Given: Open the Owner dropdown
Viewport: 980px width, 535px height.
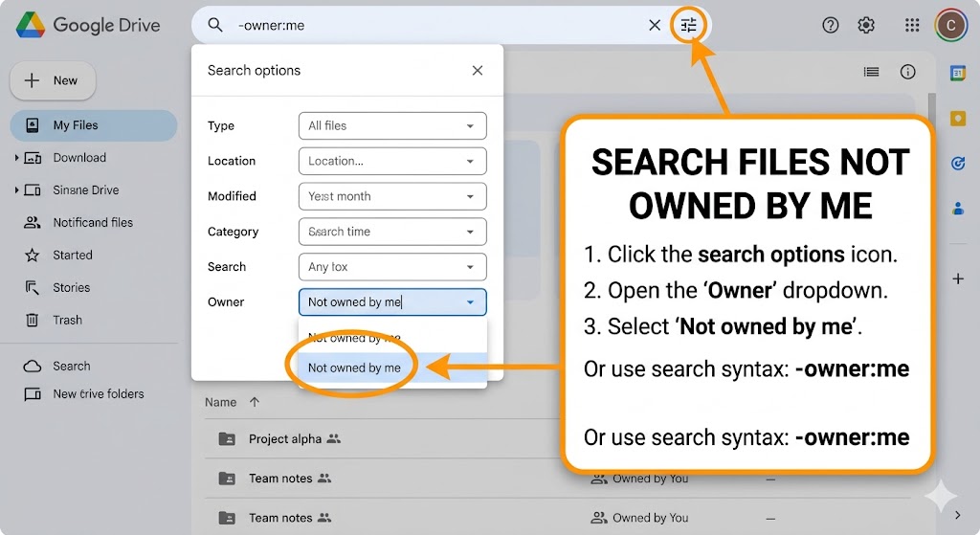Looking at the screenshot, I should coord(392,301).
